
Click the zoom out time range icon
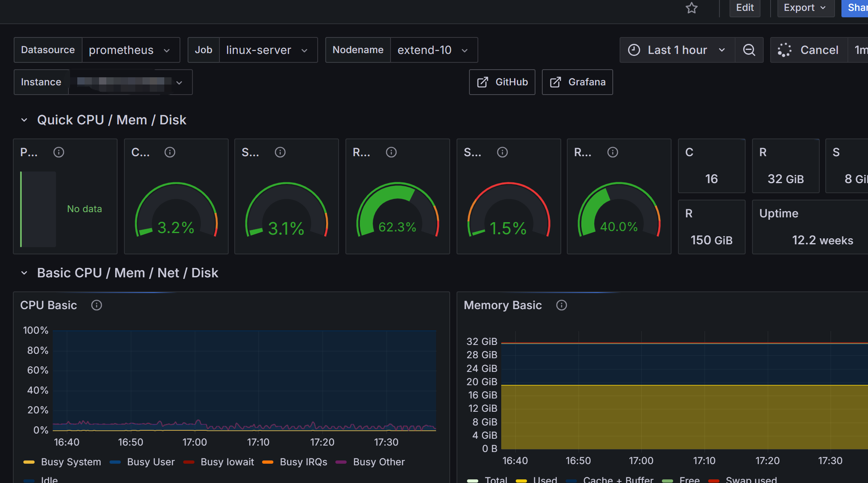click(749, 50)
